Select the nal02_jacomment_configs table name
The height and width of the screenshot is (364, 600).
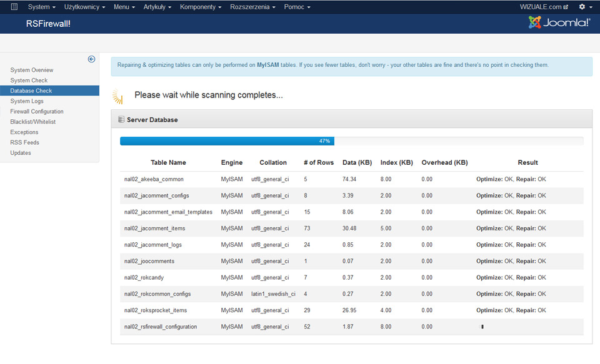point(156,195)
